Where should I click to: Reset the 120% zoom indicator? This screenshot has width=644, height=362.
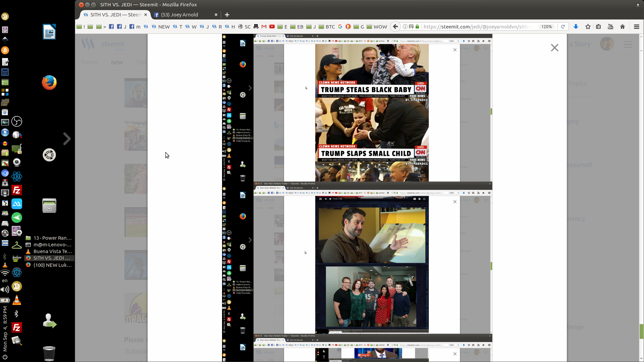click(x=546, y=26)
